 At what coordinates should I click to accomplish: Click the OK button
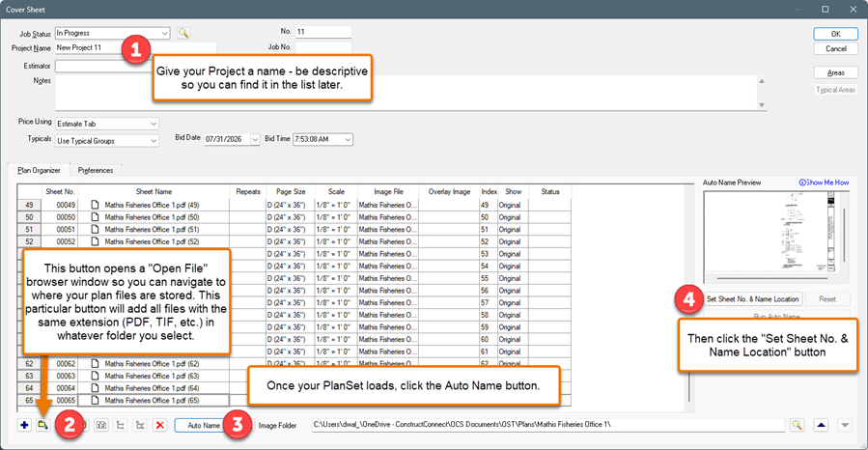click(x=835, y=34)
